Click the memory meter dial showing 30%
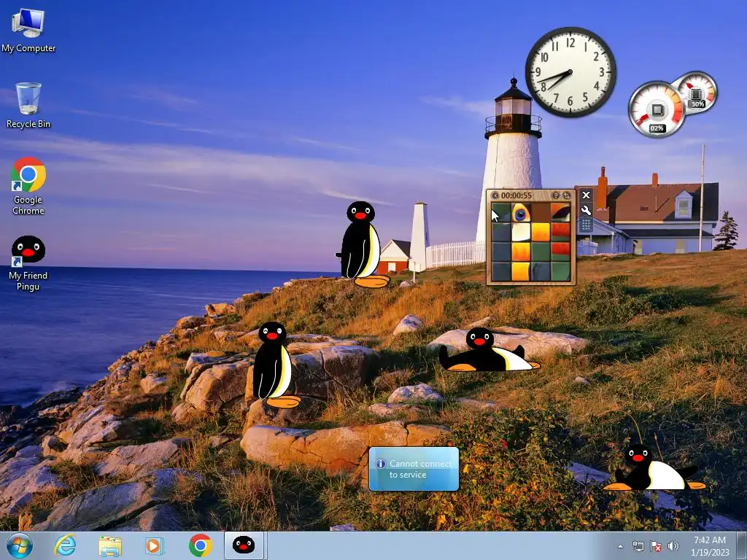This screenshot has height=560, width=747. pos(697,93)
